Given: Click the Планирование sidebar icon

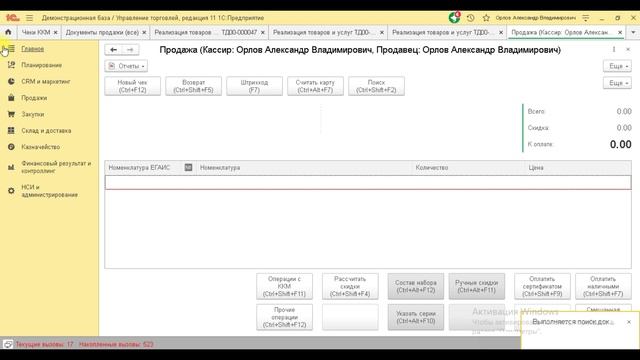Looking at the screenshot, I should pos(11,65).
